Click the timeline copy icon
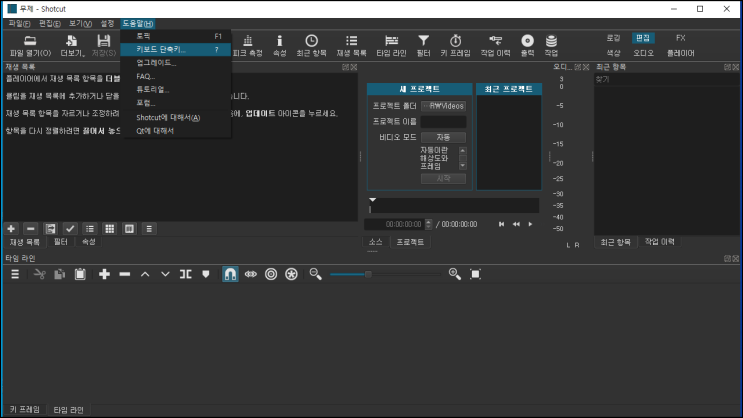 point(60,274)
